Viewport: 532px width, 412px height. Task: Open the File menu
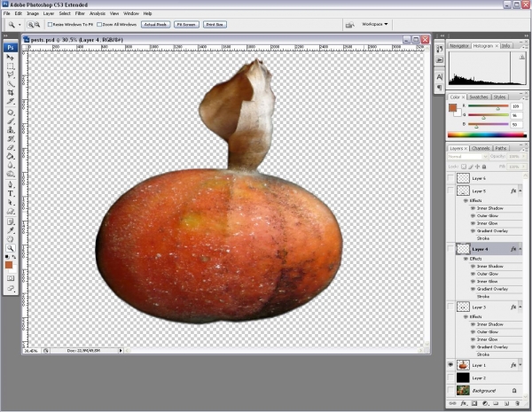[7, 13]
